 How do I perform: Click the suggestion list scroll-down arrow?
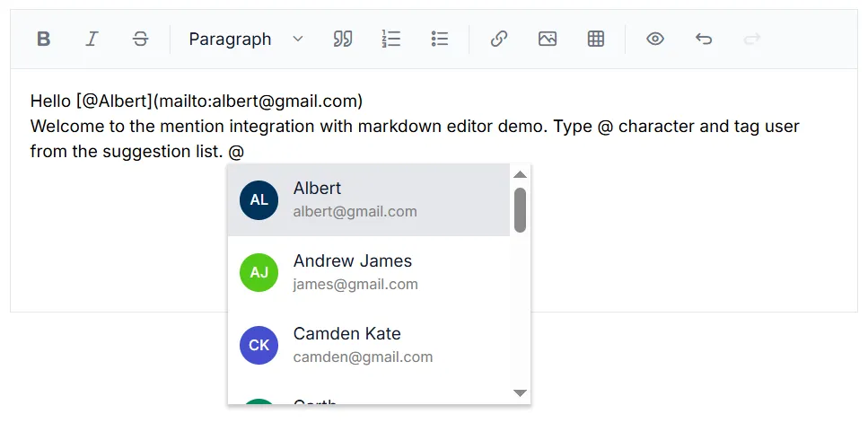(520, 393)
